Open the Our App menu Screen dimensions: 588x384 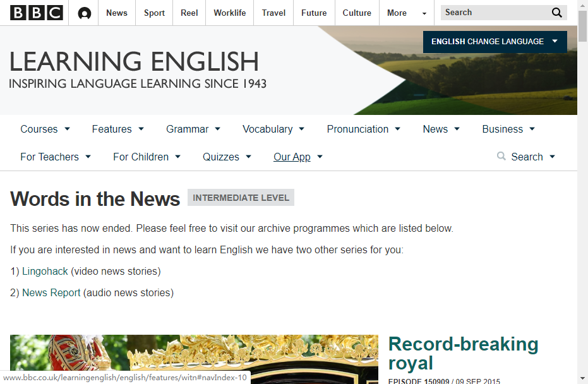point(297,157)
